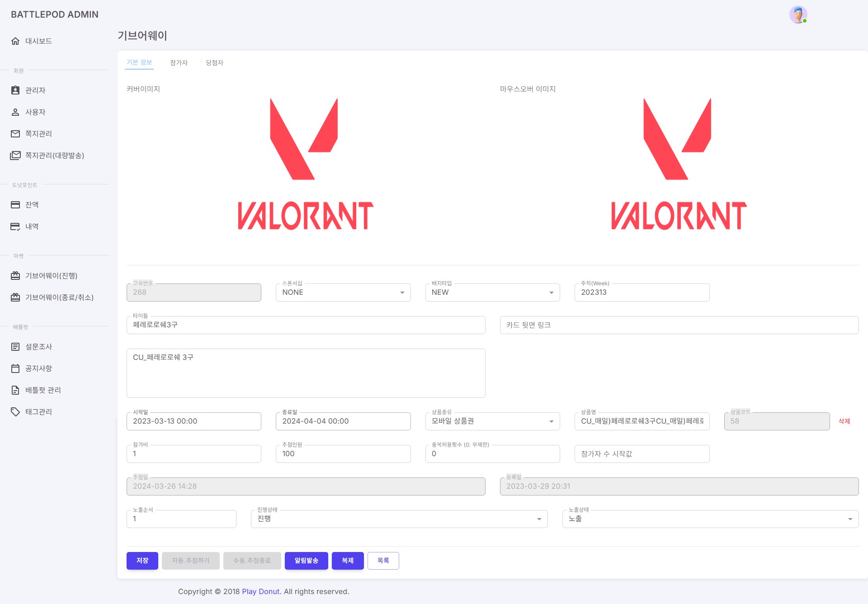Screen dimensions: 868x604
Task: Open 기브어웨이(진행) gift icon
Action: [x=15, y=276]
